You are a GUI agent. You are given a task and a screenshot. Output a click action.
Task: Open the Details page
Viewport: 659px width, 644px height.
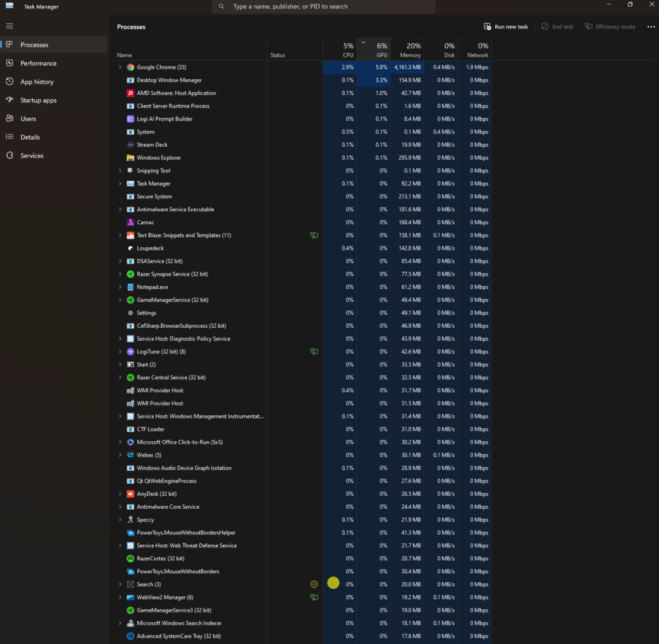tap(54, 137)
